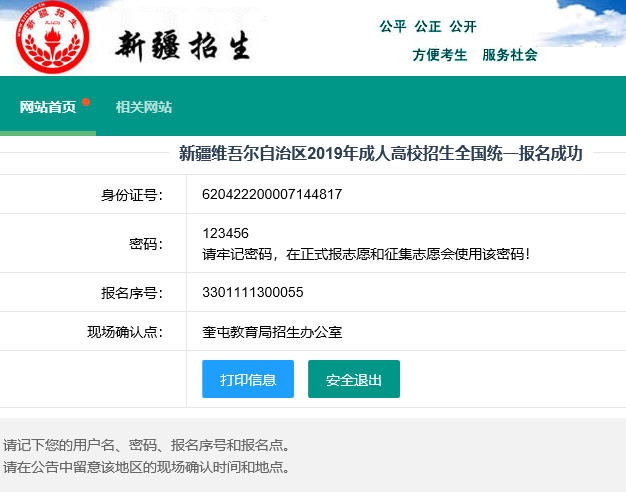The image size is (626, 501).
Task: Click the 方便考生 服务社会 slogan
Action: tap(474, 55)
